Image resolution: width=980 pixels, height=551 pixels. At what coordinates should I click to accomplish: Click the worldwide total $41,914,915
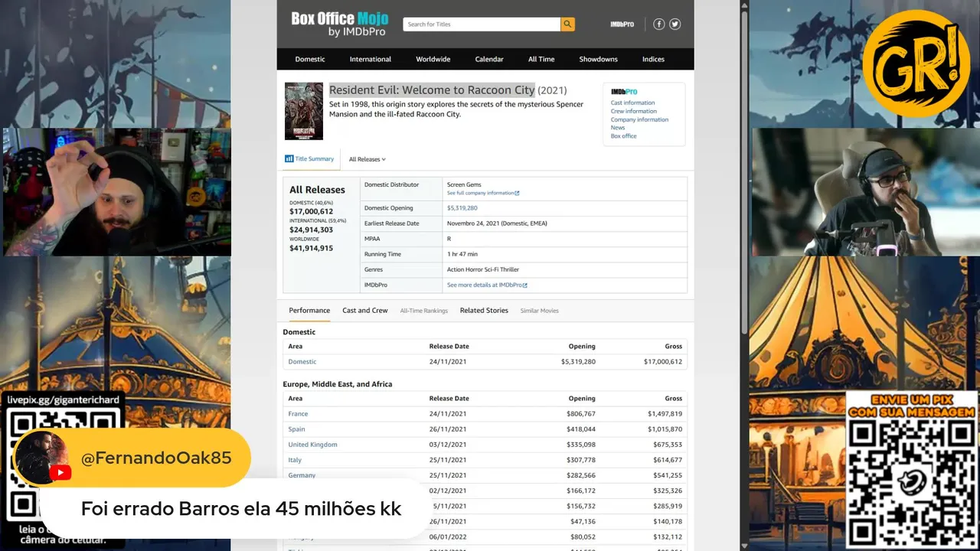[x=311, y=248]
